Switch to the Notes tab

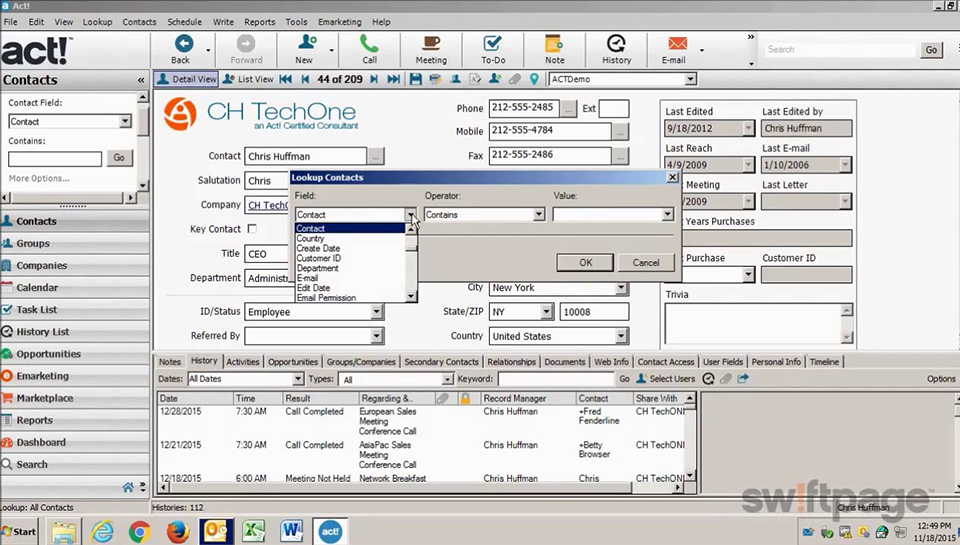click(170, 361)
